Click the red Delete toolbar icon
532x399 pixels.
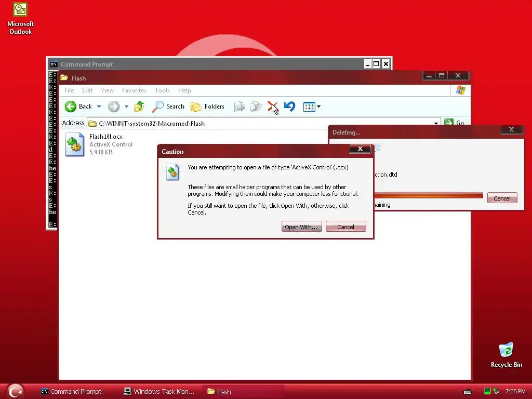pos(272,107)
